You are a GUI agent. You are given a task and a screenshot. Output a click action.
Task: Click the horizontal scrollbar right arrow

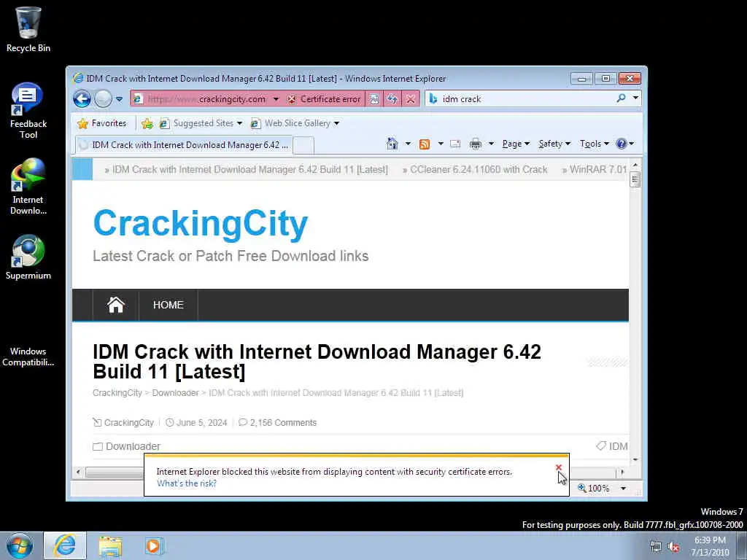(x=622, y=472)
